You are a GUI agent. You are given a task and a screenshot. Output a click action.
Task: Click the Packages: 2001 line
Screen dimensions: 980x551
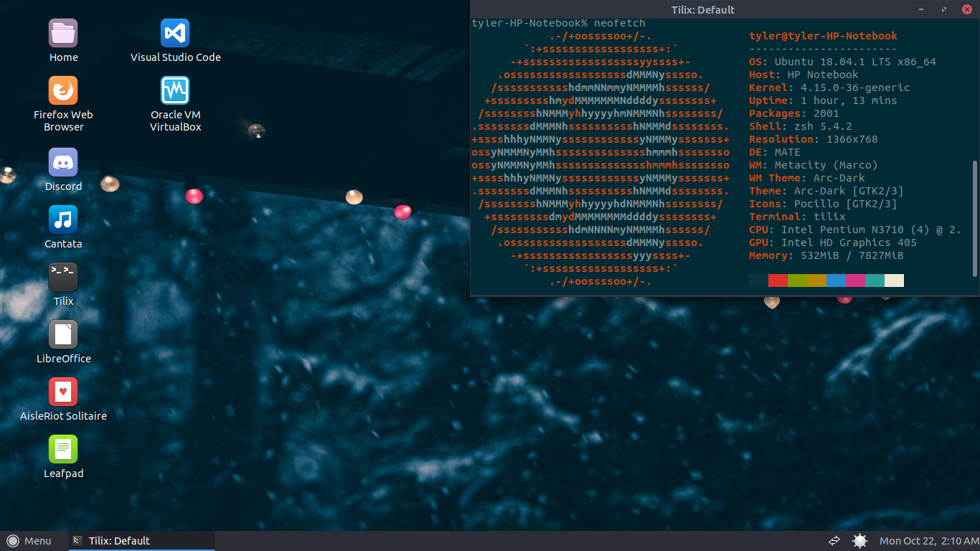coord(794,113)
